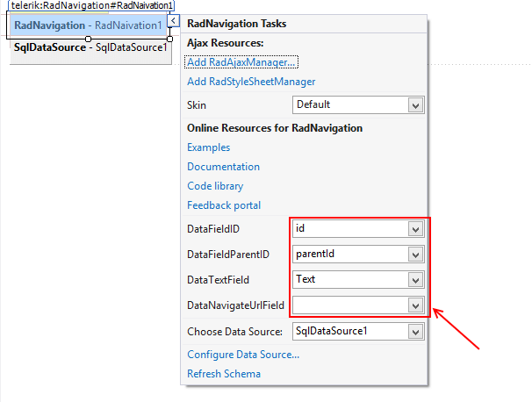Click Add RadStyleSheetManager link
Image resolution: width=532 pixels, height=402 pixels.
coord(251,82)
